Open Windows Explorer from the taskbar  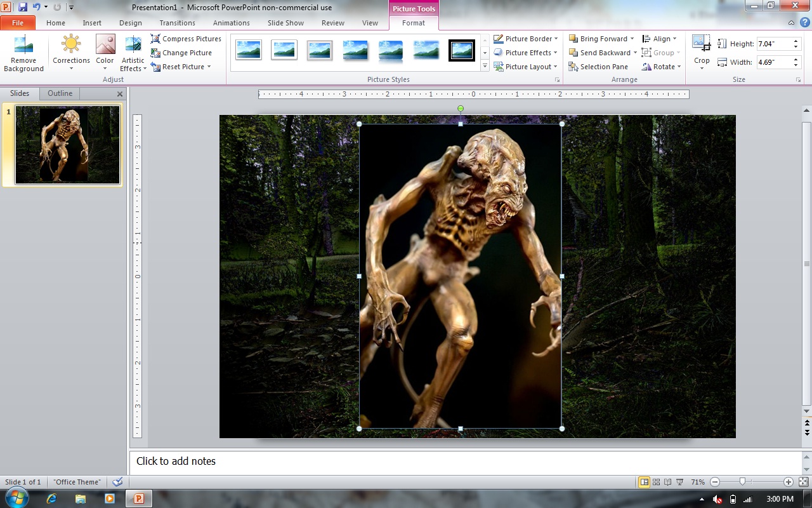(x=82, y=498)
